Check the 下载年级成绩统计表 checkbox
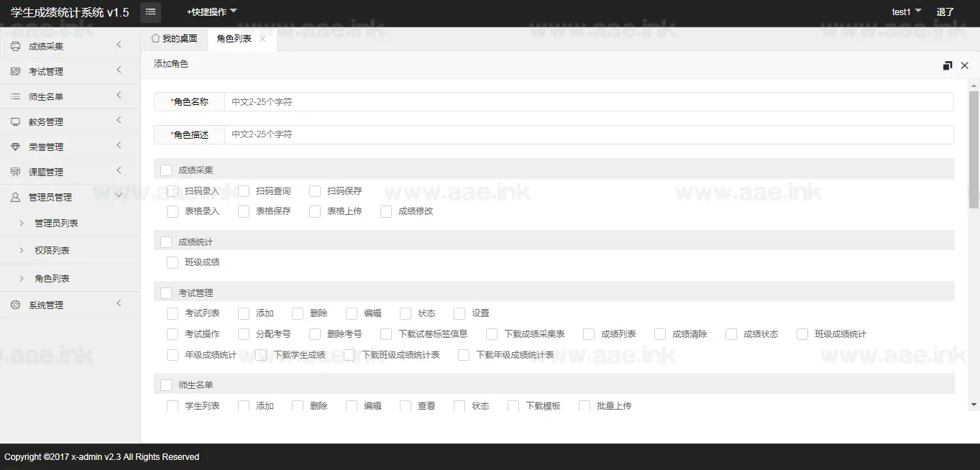 point(464,355)
